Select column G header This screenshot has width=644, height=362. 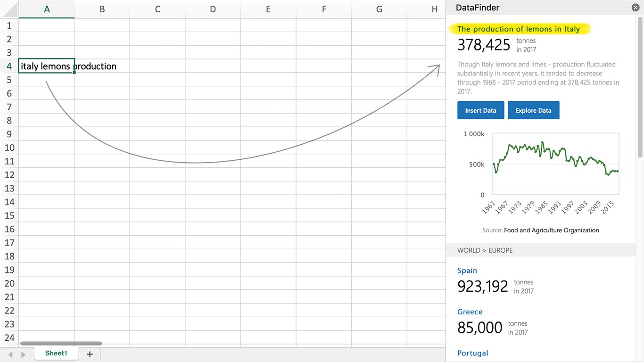379,9
